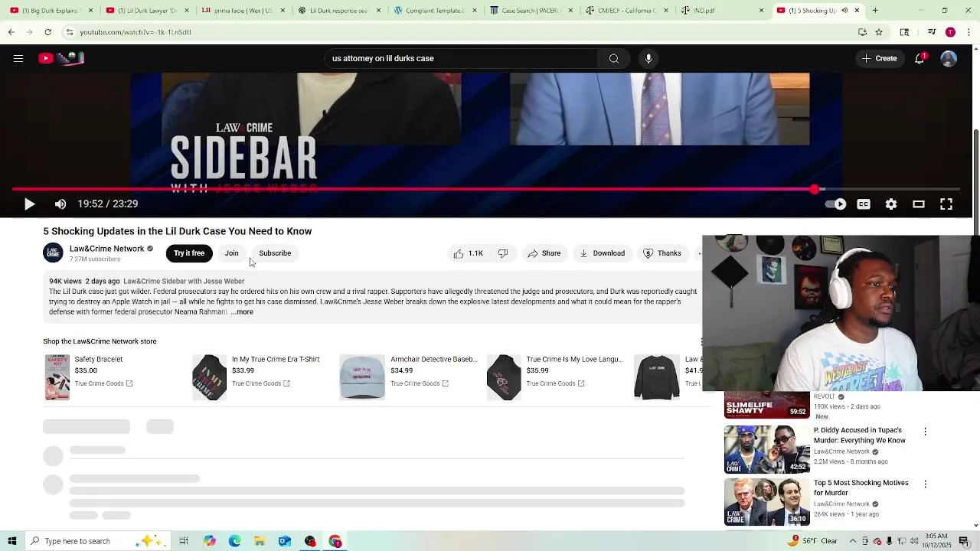Image resolution: width=980 pixels, height=551 pixels.
Task: Download the video
Action: [x=602, y=253]
